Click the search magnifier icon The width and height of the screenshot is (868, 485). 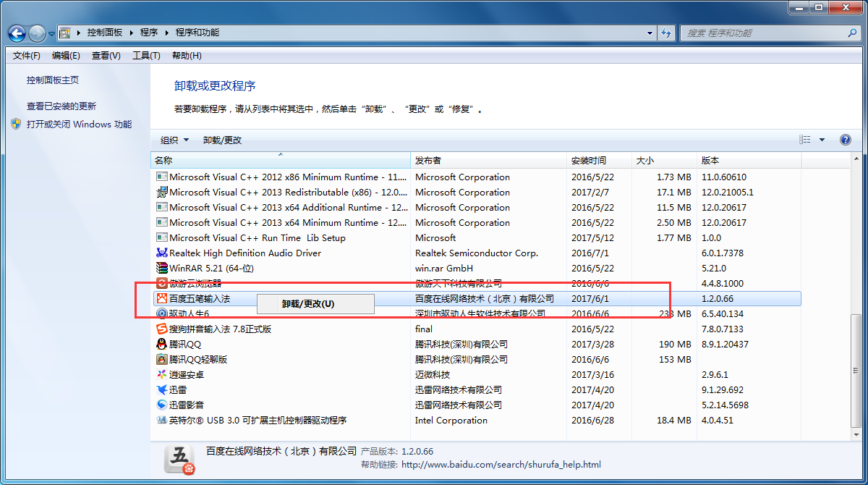coord(852,33)
